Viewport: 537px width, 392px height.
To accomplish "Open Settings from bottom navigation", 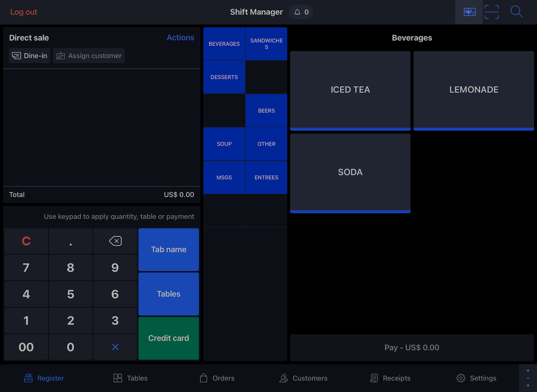I will point(476,378).
